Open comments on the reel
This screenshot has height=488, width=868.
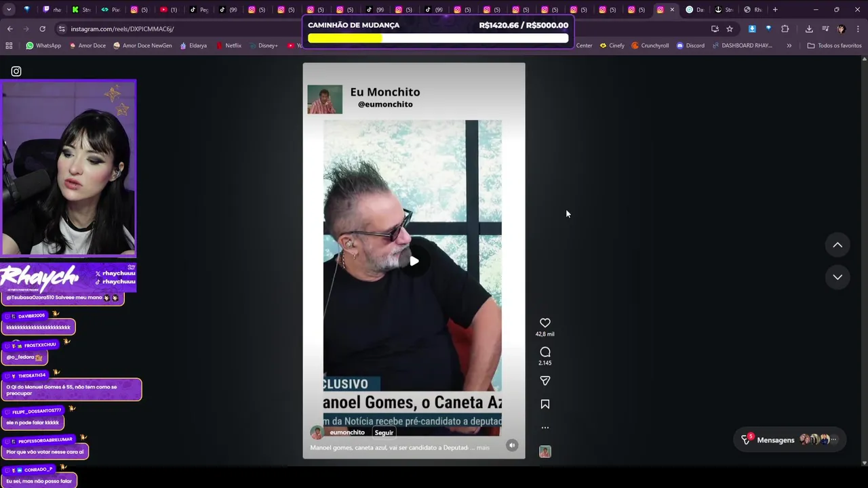(x=545, y=352)
